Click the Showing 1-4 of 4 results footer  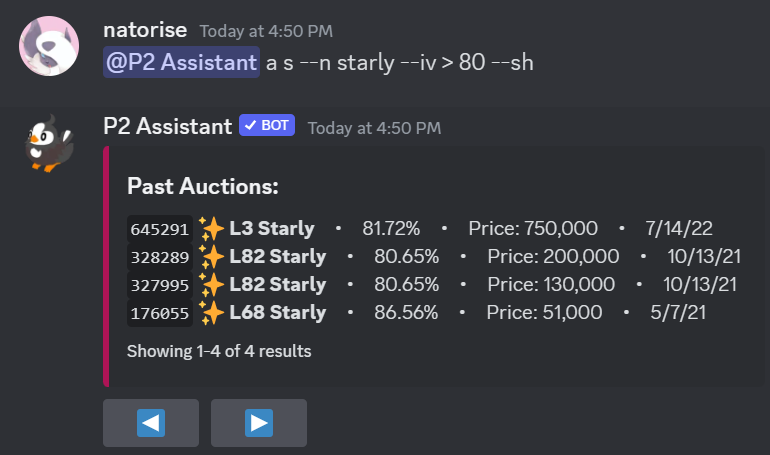pos(219,351)
